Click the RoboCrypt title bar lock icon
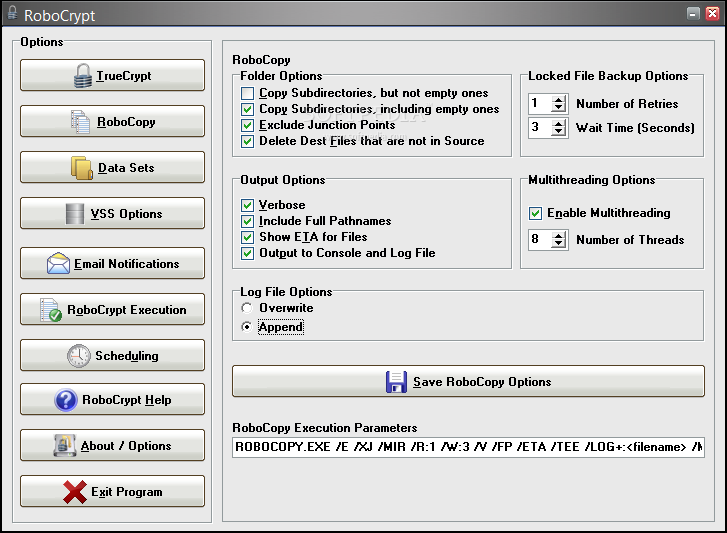 coord(13,13)
